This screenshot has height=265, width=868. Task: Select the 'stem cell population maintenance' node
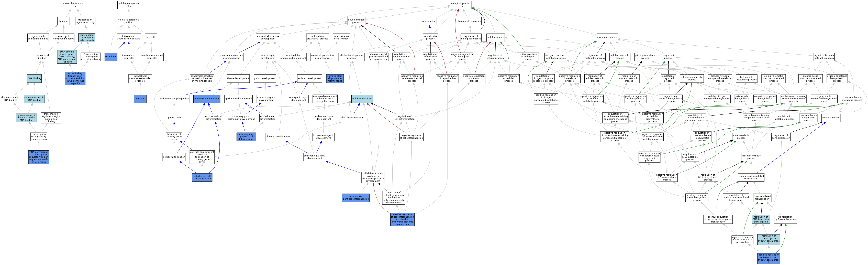322,57
